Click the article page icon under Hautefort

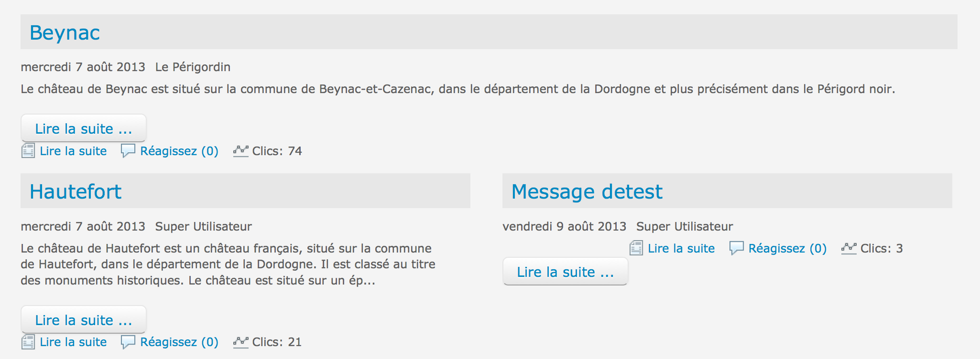pos(28,342)
